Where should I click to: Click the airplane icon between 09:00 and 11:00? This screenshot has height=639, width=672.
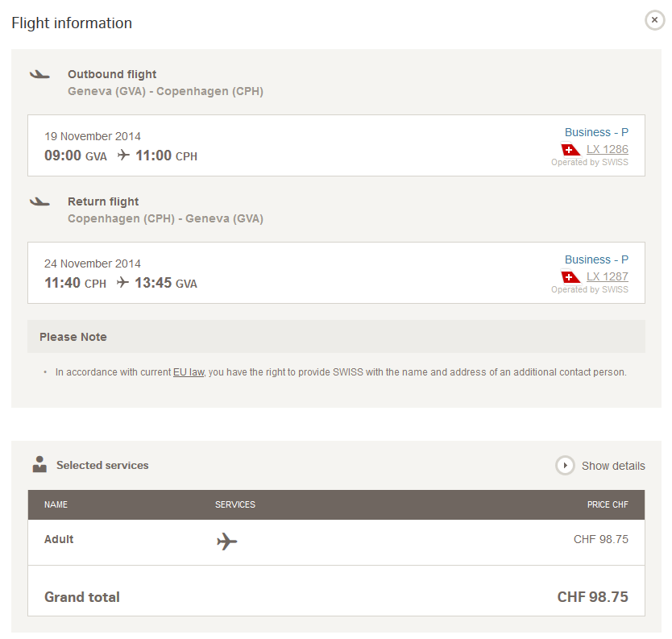coord(123,154)
